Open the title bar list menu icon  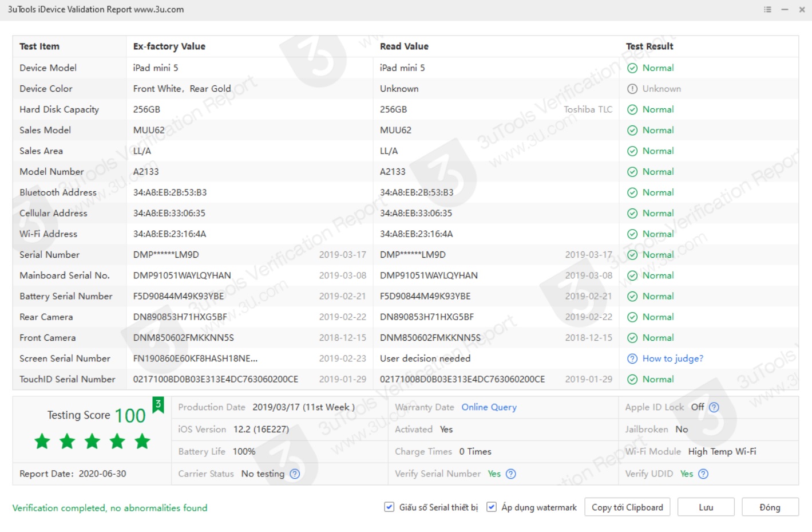click(767, 10)
